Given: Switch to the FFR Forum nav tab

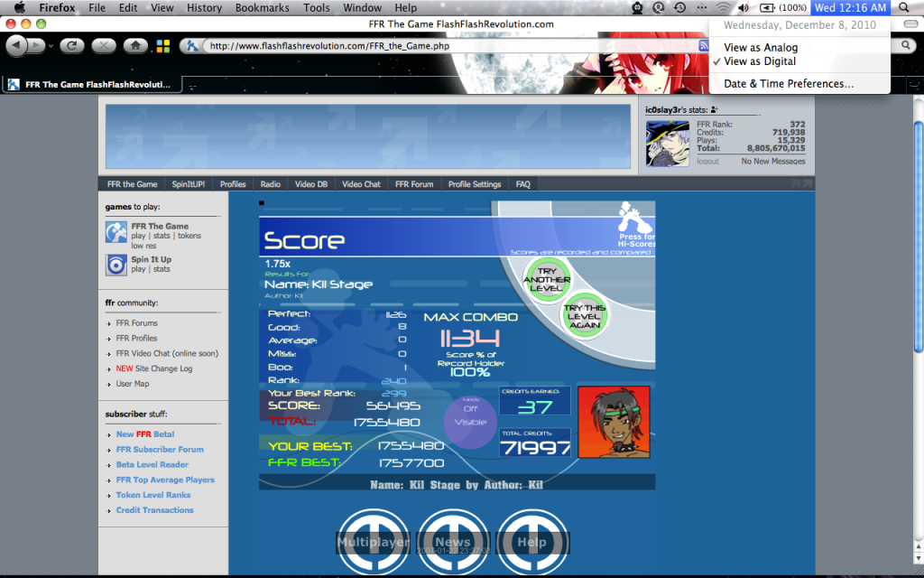Looking at the screenshot, I should click(x=414, y=184).
